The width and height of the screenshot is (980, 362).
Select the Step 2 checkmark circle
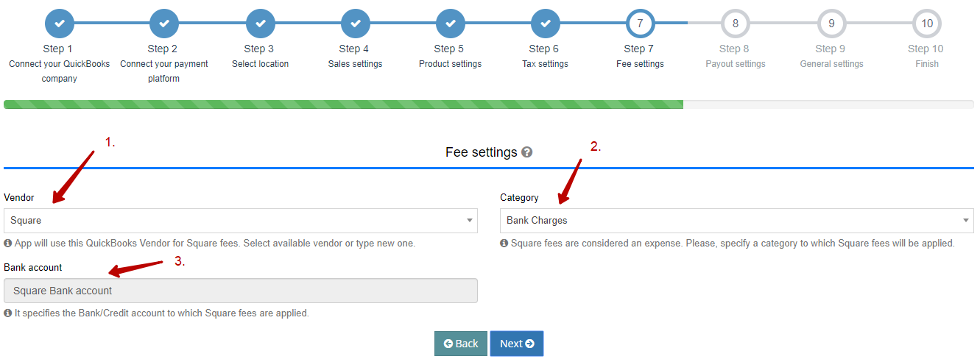coord(163,23)
